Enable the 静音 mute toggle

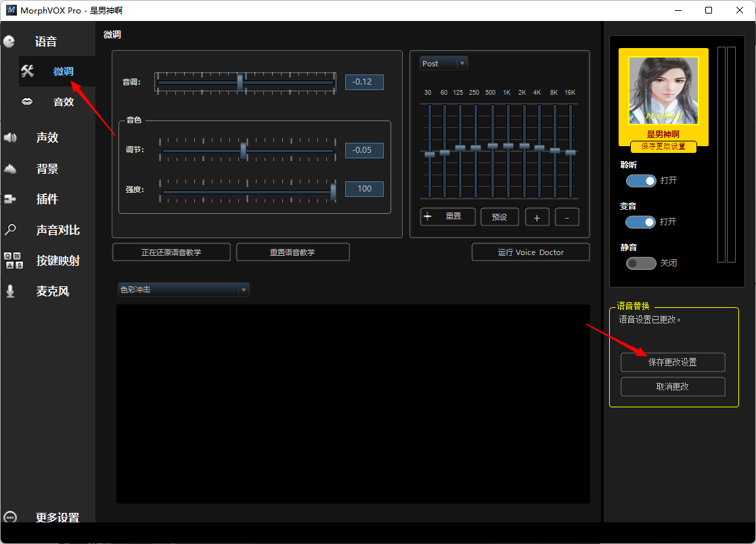click(641, 263)
